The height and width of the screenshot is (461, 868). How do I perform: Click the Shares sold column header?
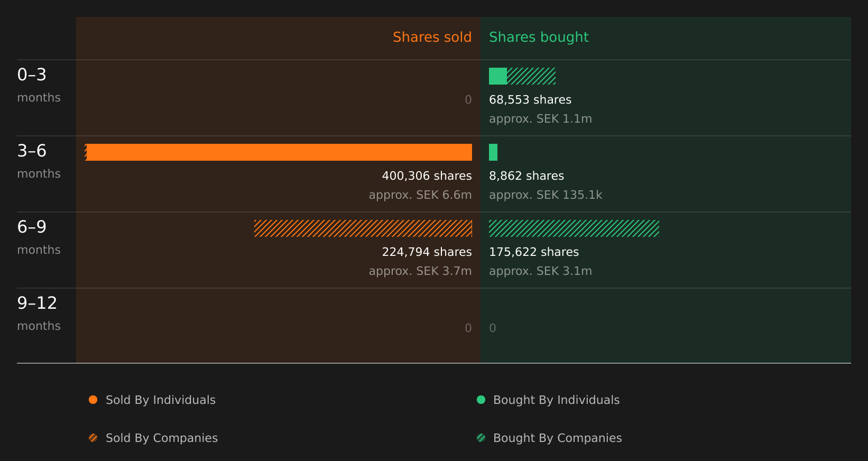click(432, 37)
